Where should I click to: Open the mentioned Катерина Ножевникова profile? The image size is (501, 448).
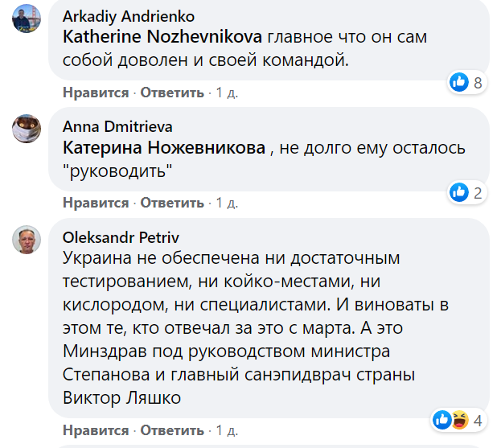[164, 148]
